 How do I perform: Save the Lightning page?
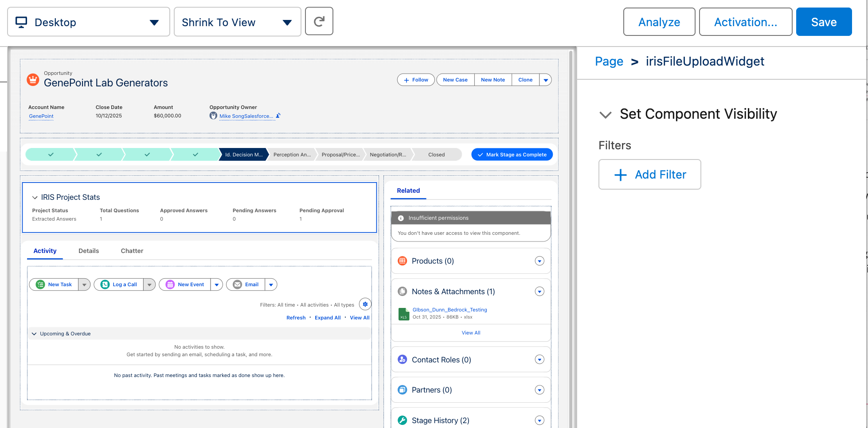tap(824, 22)
